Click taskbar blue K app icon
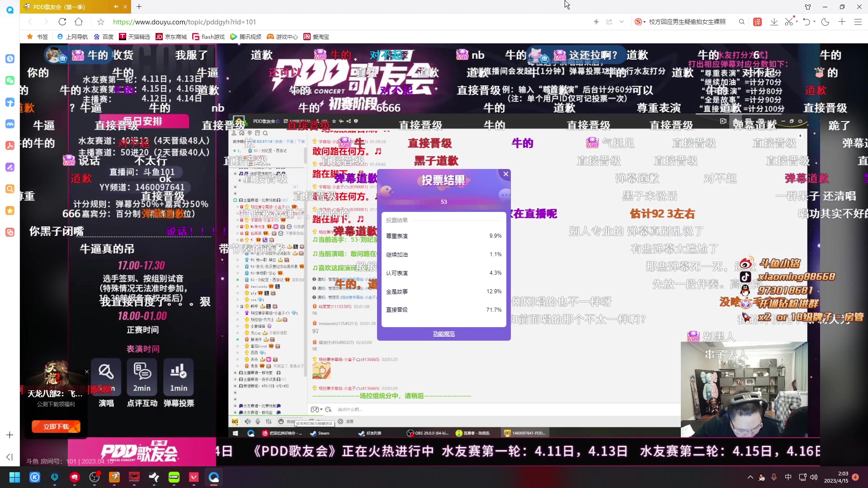The width and height of the screenshot is (868, 488). pyautogui.click(x=35, y=477)
